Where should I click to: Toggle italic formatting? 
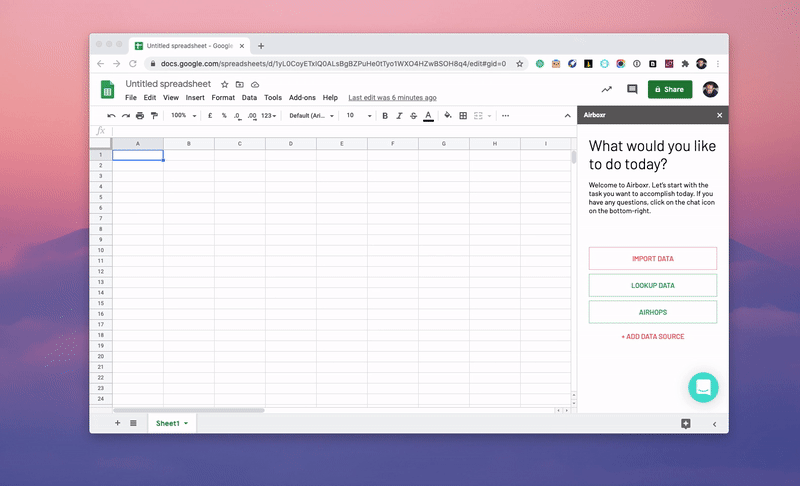click(399, 116)
